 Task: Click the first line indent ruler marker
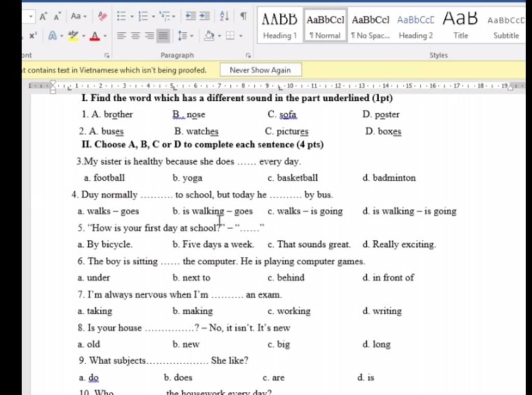tap(52, 83)
